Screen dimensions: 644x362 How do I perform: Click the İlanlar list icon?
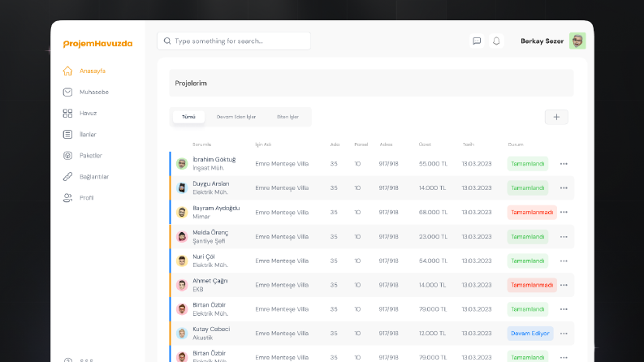tap(67, 134)
